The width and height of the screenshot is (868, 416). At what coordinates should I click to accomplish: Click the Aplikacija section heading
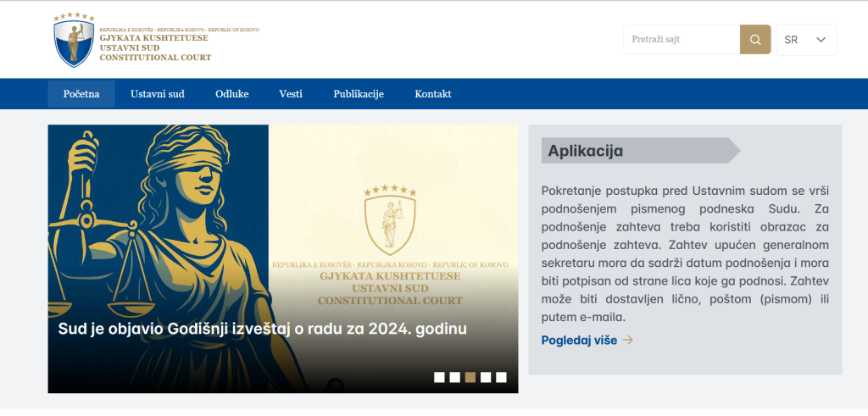point(585,151)
